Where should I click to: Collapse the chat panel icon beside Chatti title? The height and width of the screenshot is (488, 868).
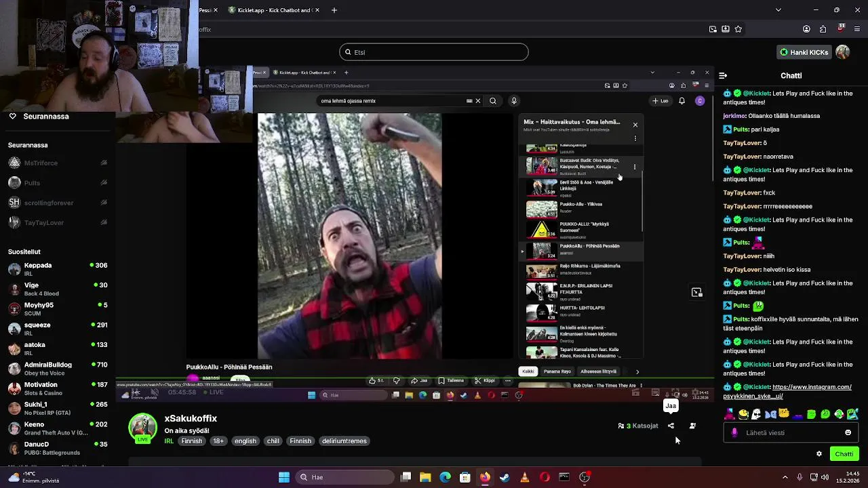[723, 76]
